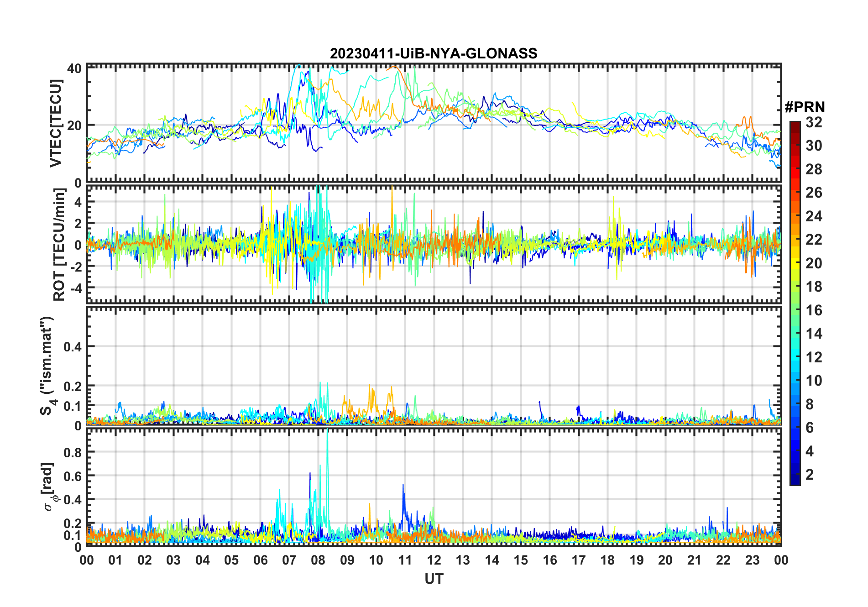Click colorbar tick label 20
868x607 pixels.
814,263
